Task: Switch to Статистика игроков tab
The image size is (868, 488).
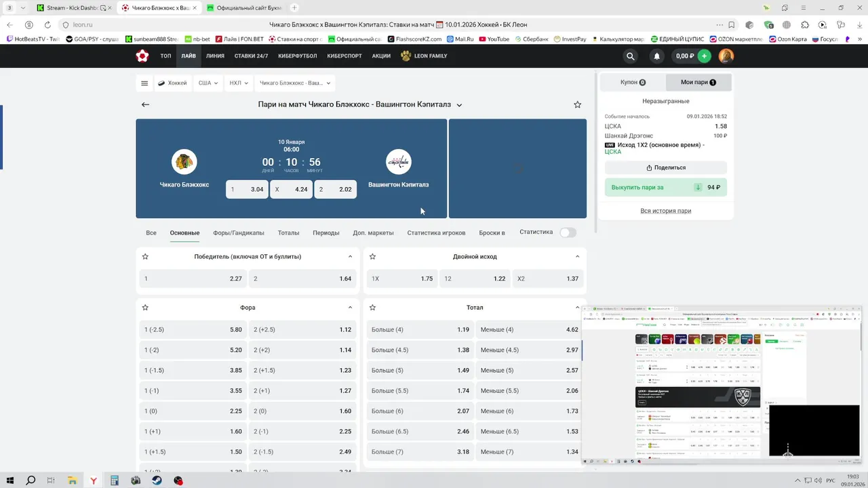Action: coord(436,232)
